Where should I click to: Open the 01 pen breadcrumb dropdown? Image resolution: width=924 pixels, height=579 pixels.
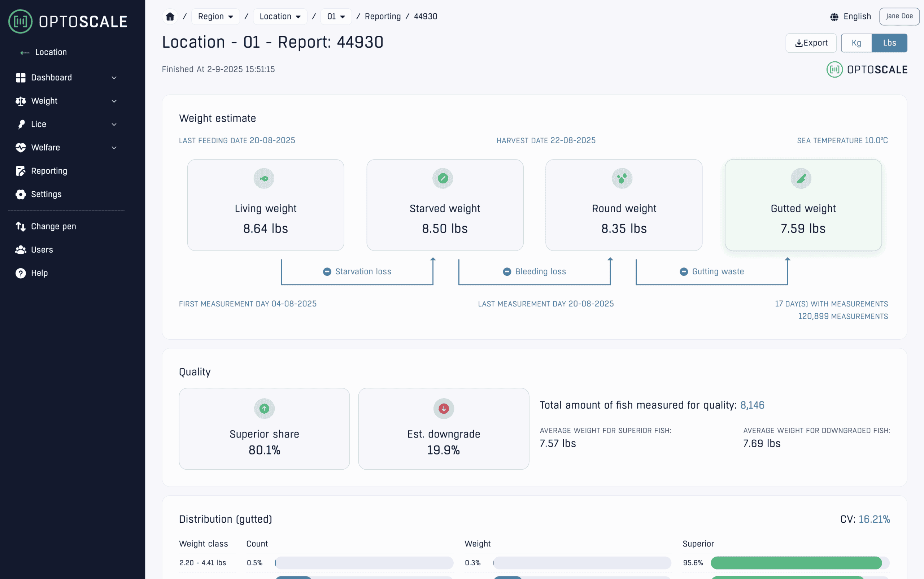click(x=336, y=17)
